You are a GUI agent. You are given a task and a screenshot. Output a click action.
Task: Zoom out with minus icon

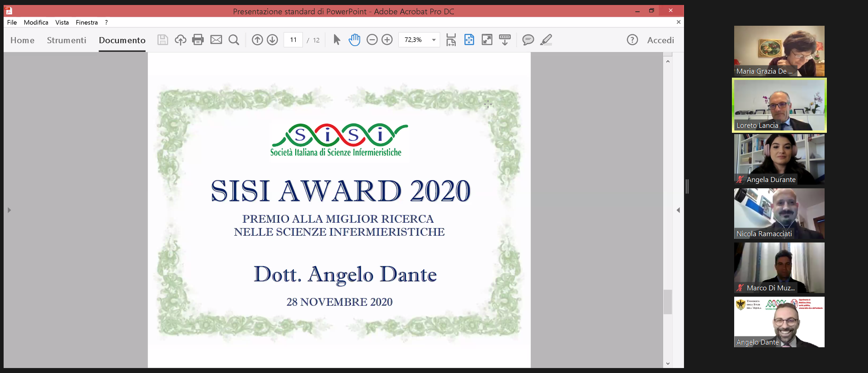coord(372,40)
